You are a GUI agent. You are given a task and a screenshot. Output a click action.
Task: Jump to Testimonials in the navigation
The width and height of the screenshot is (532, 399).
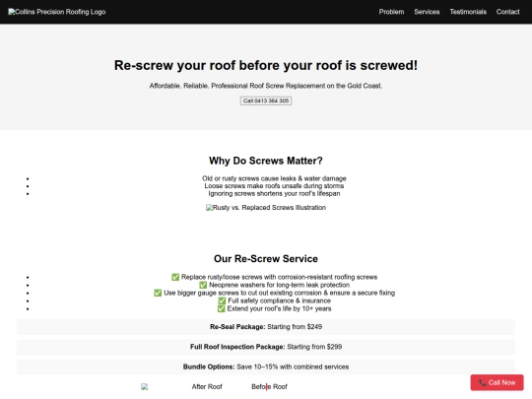[468, 12]
